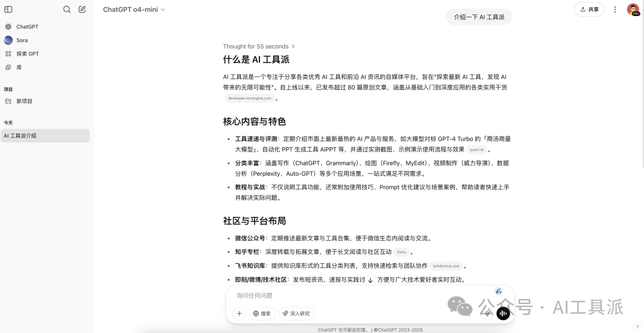Click footer text ChatGPT 也可能会犯错

point(343,329)
